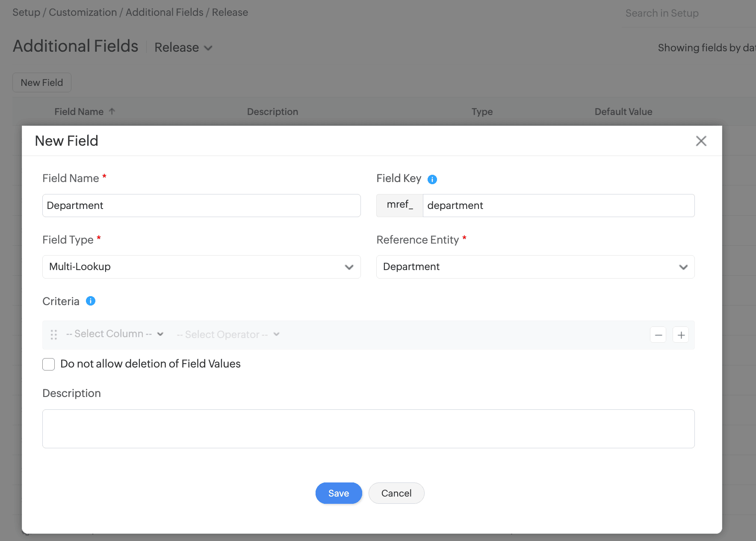The height and width of the screenshot is (541, 756).
Task: Expand the Select Operator dropdown
Action: click(x=228, y=335)
